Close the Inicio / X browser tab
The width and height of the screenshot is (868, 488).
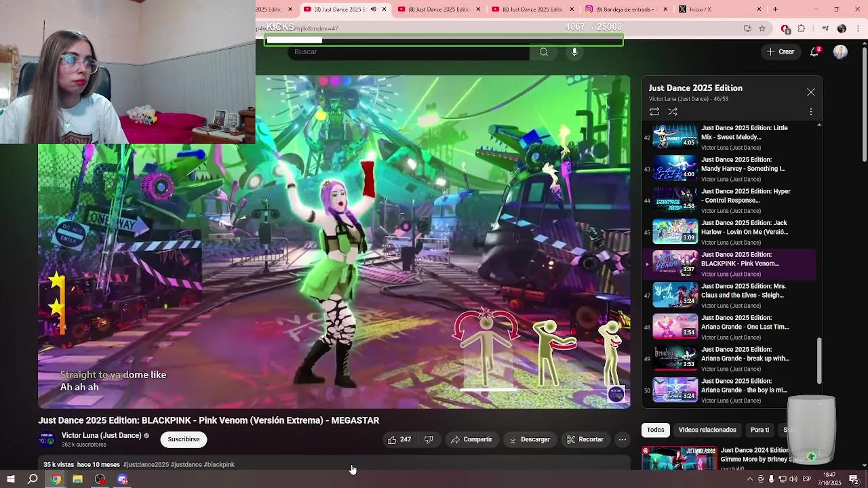(x=759, y=9)
